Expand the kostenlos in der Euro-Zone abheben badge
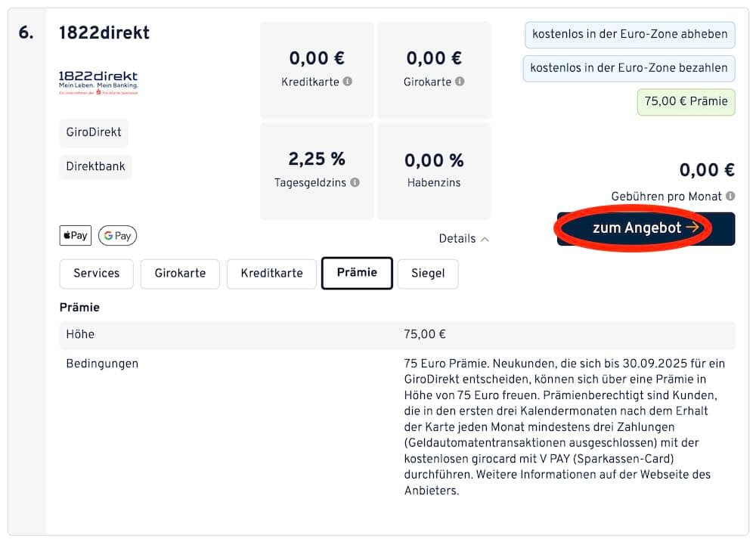This screenshot has height=542, width=756. (x=629, y=35)
